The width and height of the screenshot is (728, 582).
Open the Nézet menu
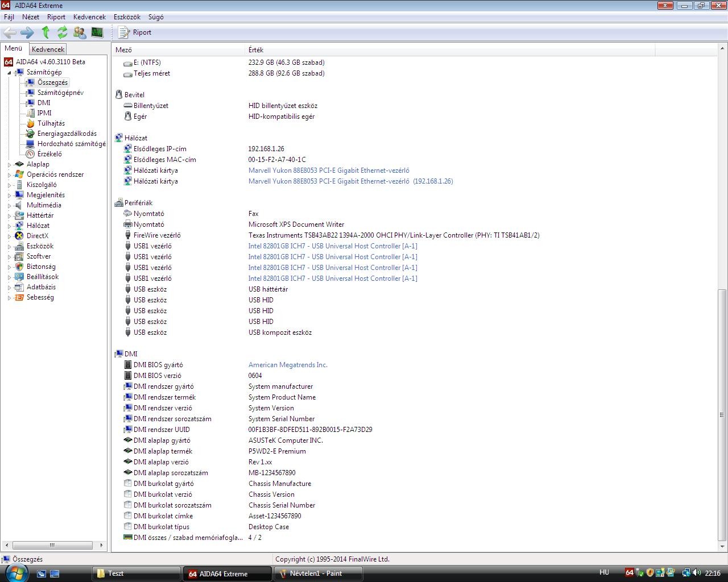(31, 17)
